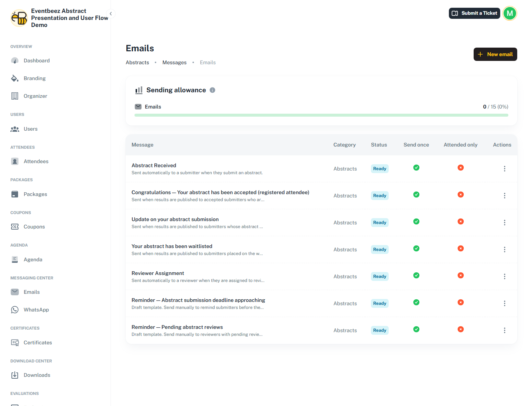Image resolution: width=532 pixels, height=406 pixels.
Task: Click the Coupons ticket icon
Action: pyautogui.click(x=15, y=227)
